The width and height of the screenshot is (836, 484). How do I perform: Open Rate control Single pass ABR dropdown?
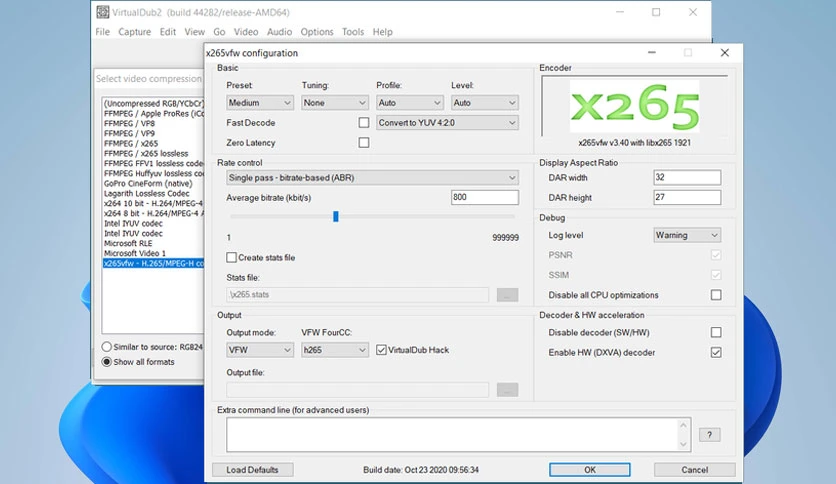(372, 178)
